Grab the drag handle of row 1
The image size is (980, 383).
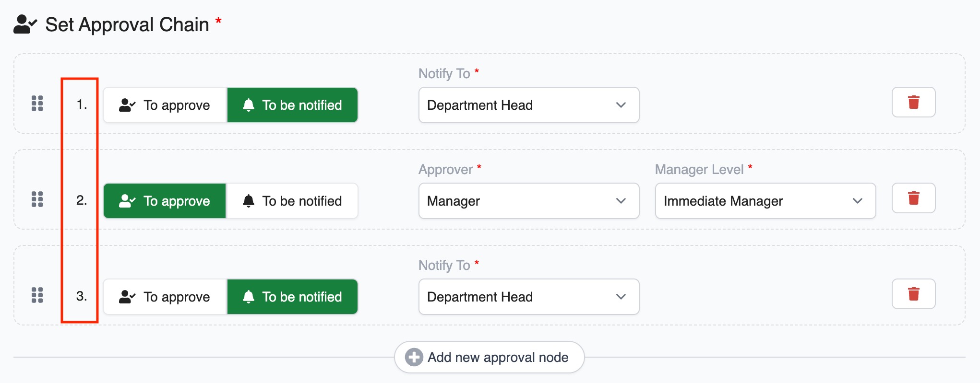click(37, 104)
